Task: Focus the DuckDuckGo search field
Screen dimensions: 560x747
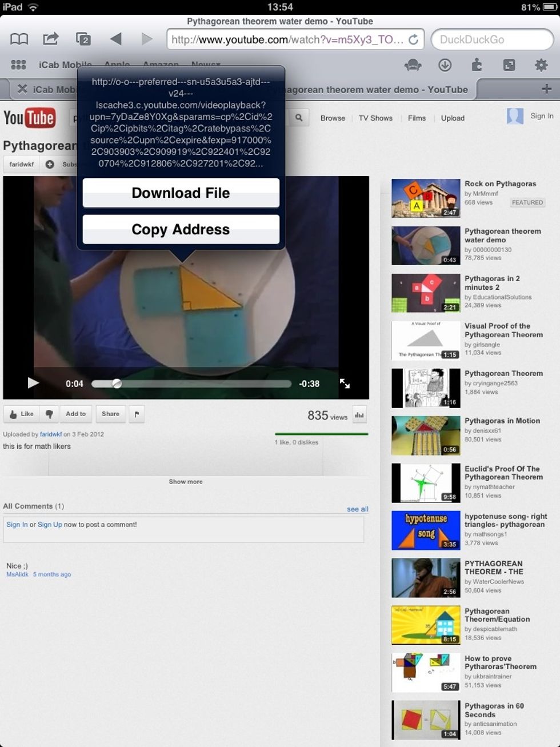Action: click(492, 39)
